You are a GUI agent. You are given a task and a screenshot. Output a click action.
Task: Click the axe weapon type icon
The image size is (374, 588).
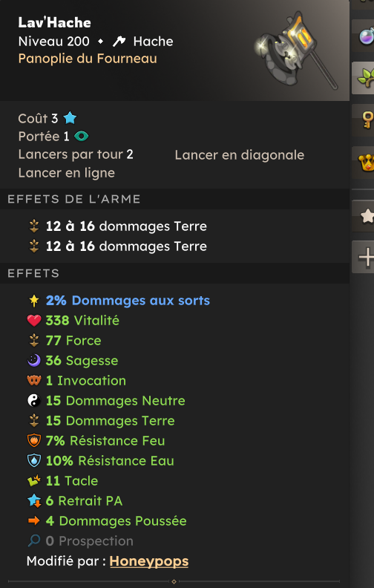(x=119, y=42)
